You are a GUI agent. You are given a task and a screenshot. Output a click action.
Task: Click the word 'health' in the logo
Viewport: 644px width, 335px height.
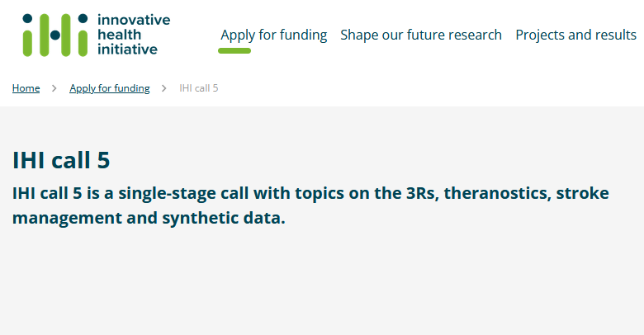pyautogui.click(x=119, y=35)
